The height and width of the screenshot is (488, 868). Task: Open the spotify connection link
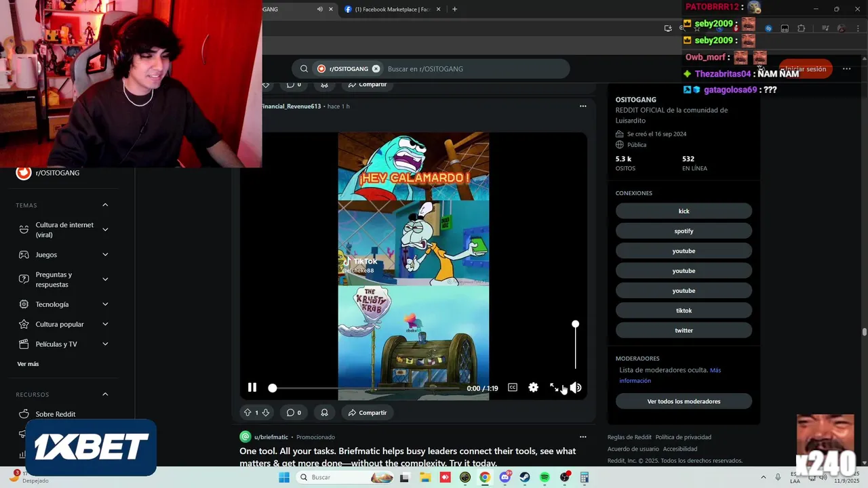[684, 231]
